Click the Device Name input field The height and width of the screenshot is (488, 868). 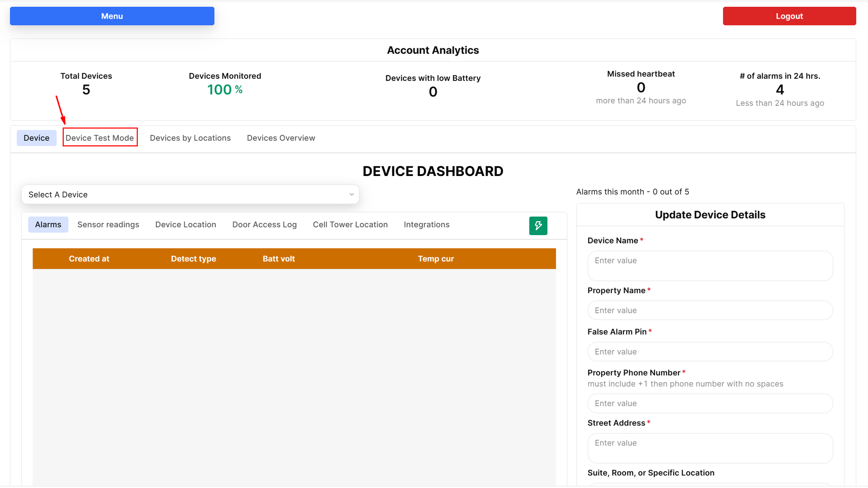(710, 266)
